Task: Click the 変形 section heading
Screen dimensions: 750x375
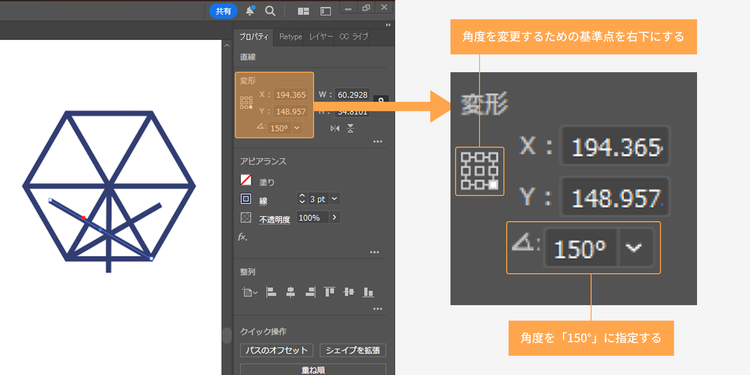Action: click(248, 81)
